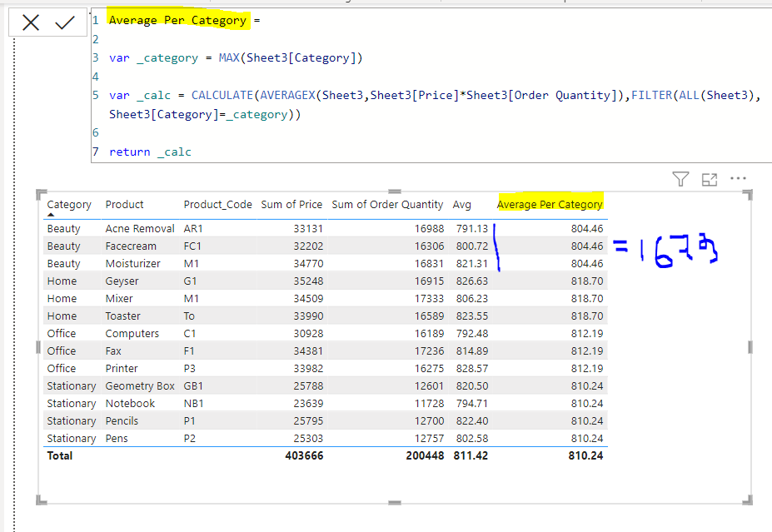
Task: Click the Avg value 791.13
Action: [x=471, y=228]
